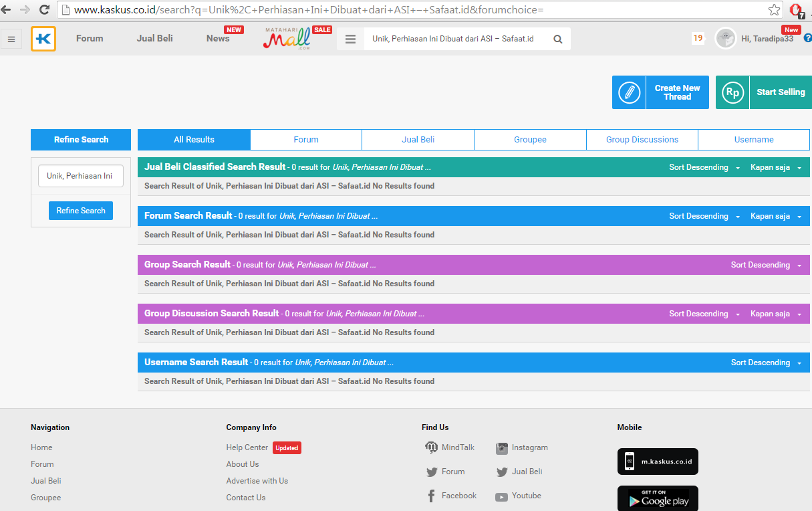Open Kapan saja in Group Discussion header
812x511 pixels.
(x=776, y=314)
